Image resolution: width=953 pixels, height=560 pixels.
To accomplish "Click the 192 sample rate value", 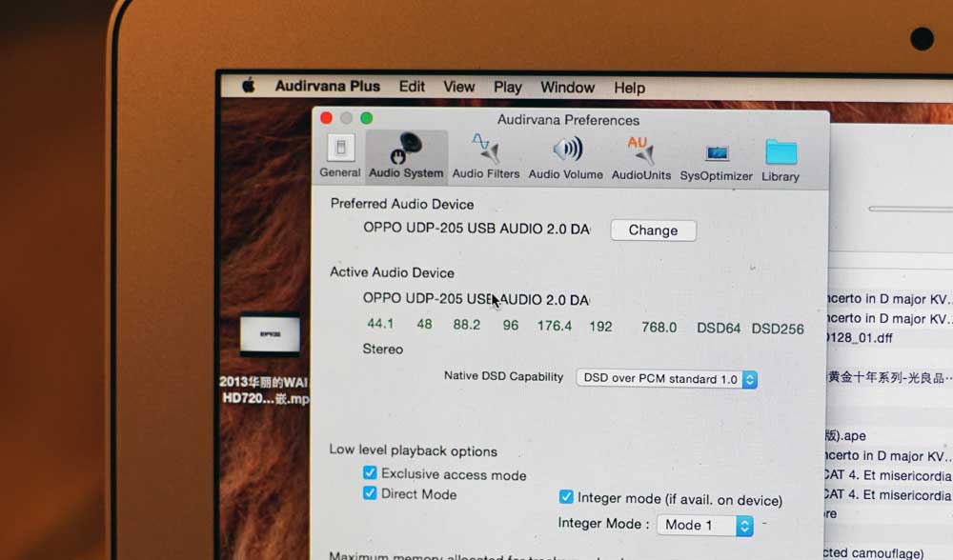I will [600, 327].
